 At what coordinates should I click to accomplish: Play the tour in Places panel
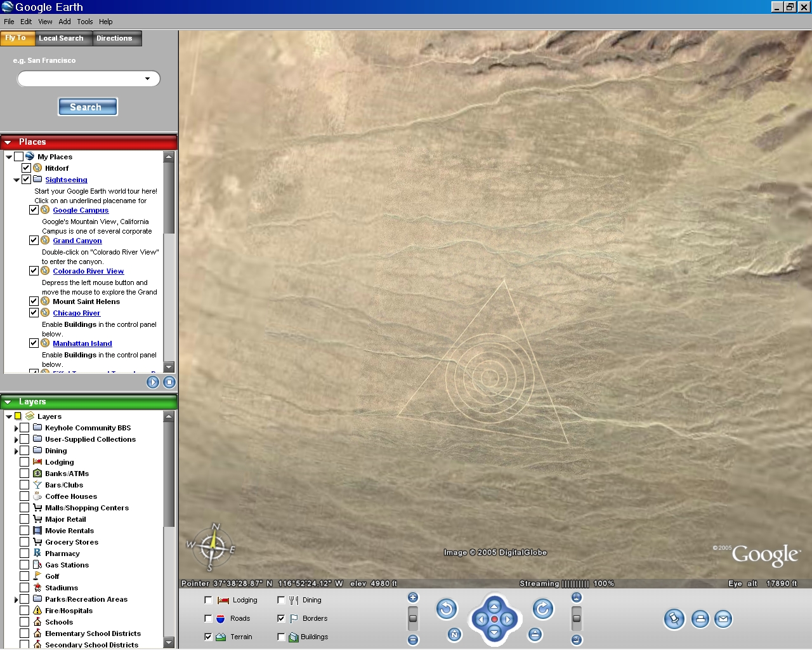click(152, 382)
